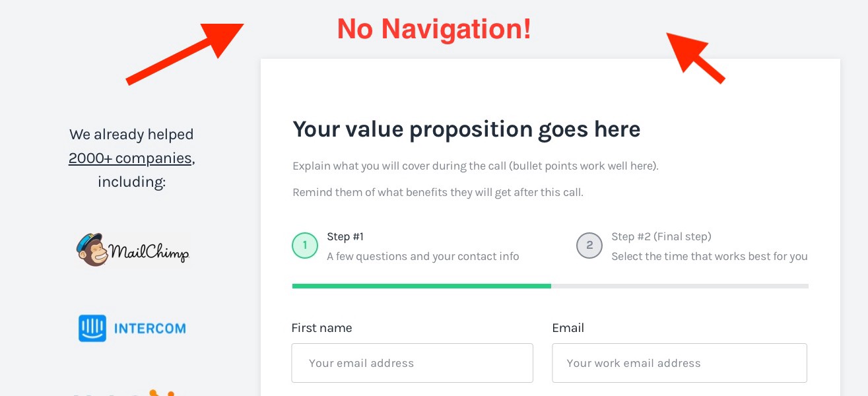Click the MailChimp monkey logo
This screenshot has width=868, height=396.
(x=93, y=249)
